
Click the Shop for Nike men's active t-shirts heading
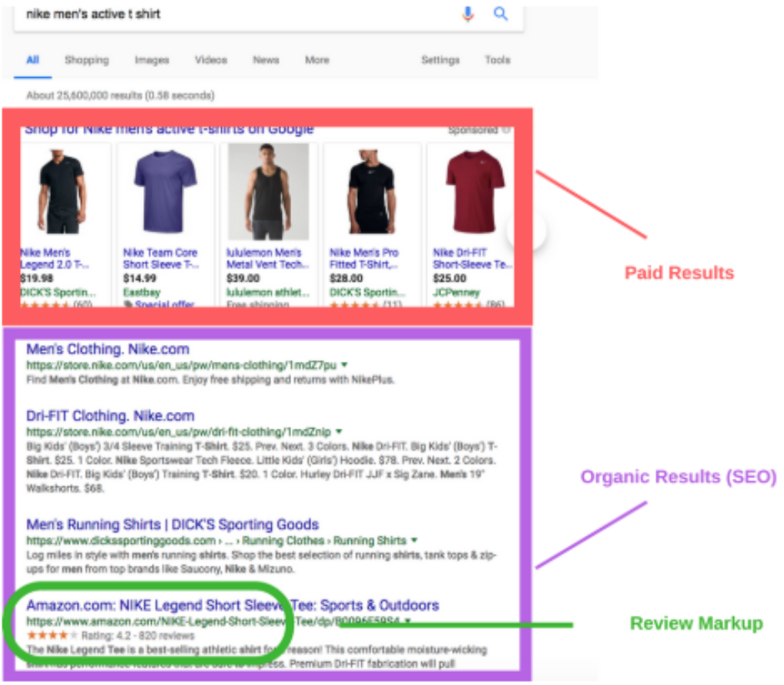pyautogui.click(x=169, y=130)
